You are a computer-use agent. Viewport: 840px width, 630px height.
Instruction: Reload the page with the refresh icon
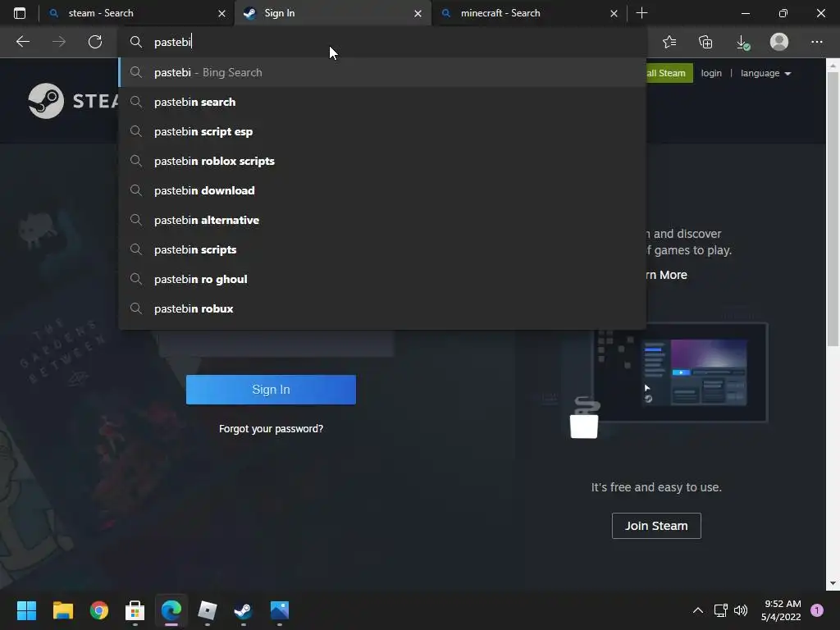coord(95,42)
